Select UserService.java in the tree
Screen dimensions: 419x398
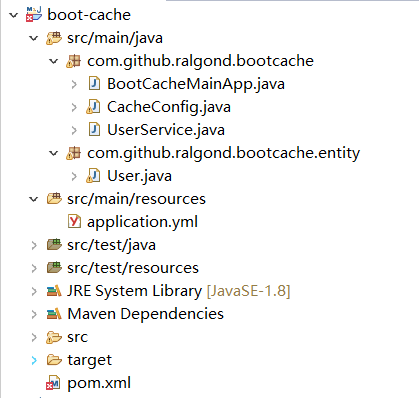pos(166,130)
